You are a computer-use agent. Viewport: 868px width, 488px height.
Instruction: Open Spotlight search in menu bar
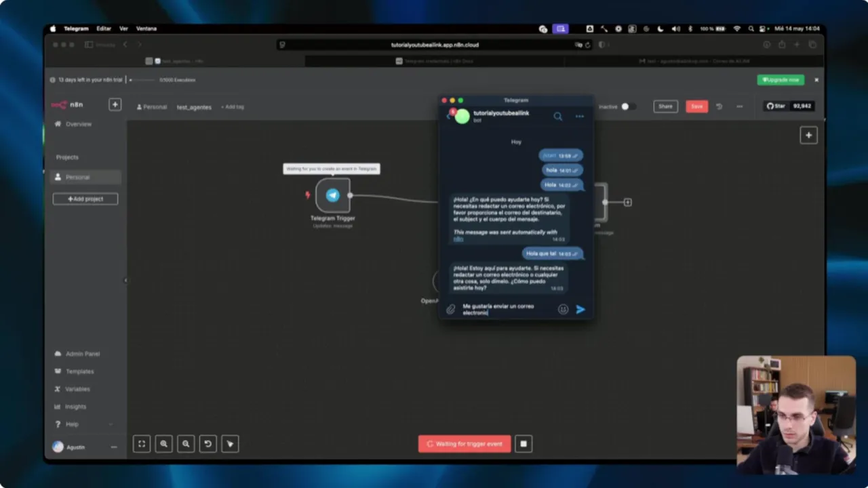pos(751,28)
